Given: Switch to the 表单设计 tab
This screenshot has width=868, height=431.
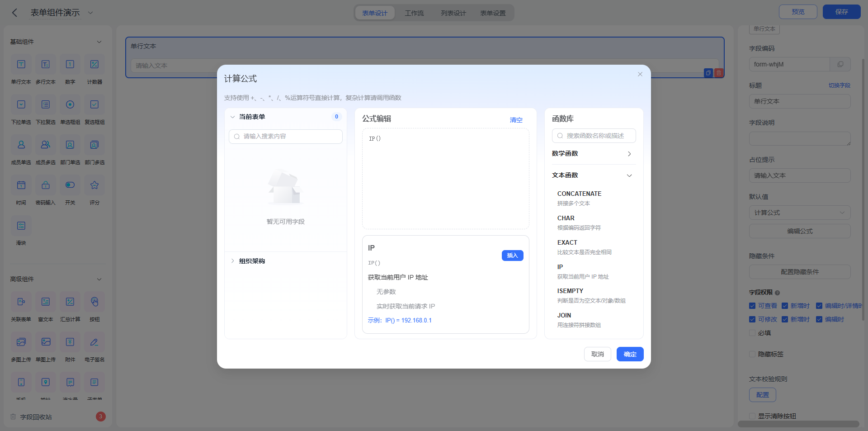Looking at the screenshot, I should (375, 13).
